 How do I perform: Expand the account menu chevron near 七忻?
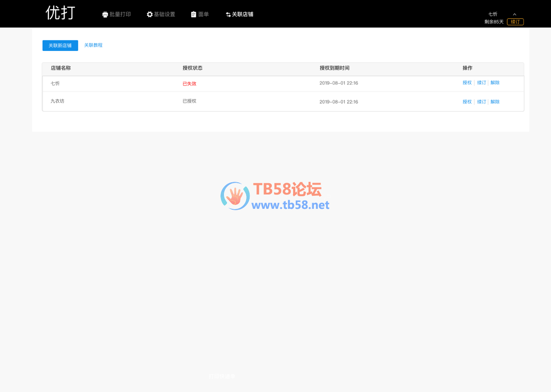(x=514, y=14)
